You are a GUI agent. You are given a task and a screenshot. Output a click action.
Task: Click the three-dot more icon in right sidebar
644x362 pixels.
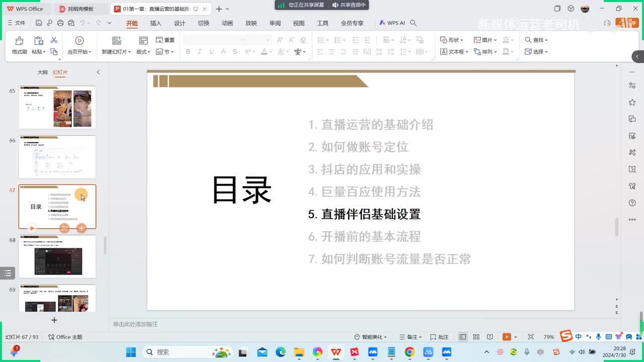[632, 220]
